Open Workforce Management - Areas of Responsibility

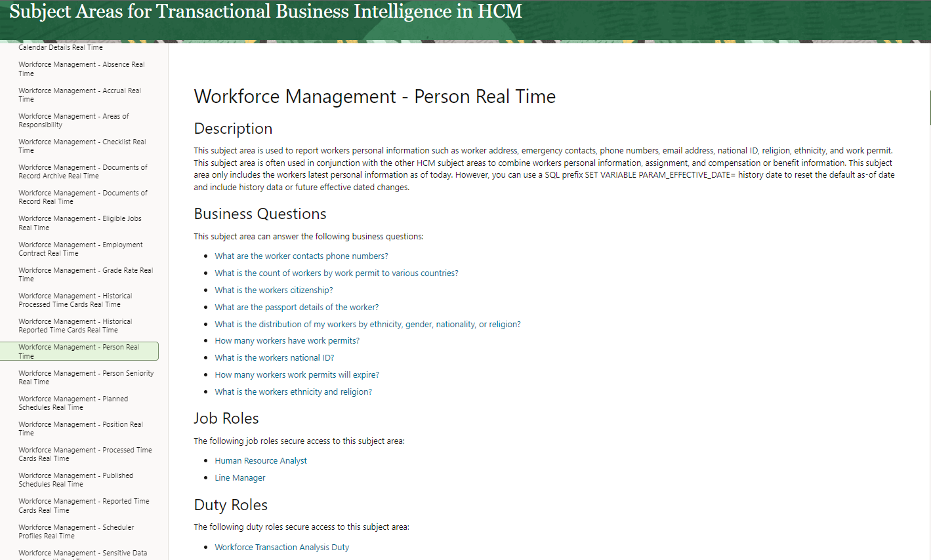73,120
